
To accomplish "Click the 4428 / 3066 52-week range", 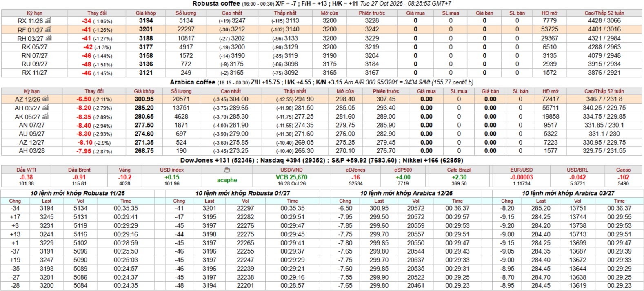I will coord(604,20).
